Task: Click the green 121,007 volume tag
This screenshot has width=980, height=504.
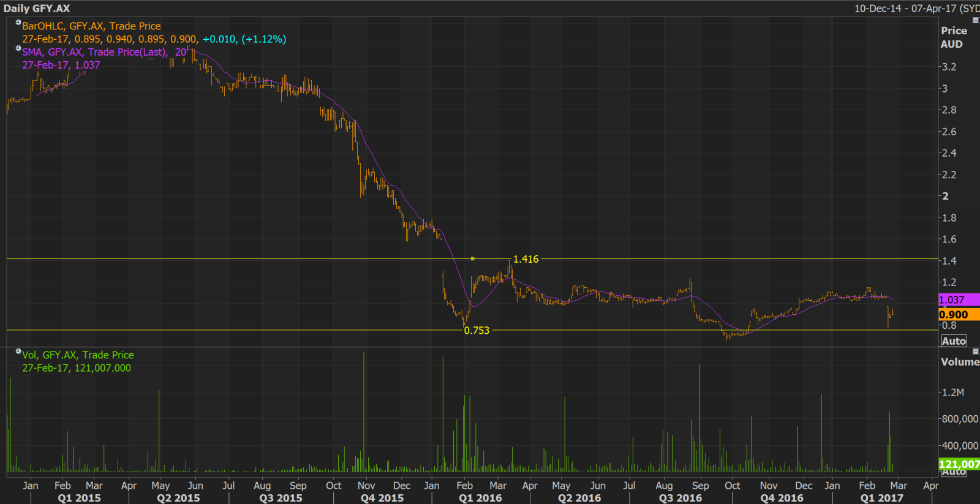Action: click(959, 464)
